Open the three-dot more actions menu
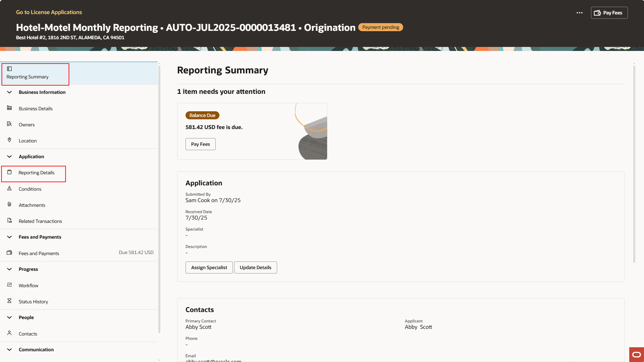 pyautogui.click(x=579, y=13)
